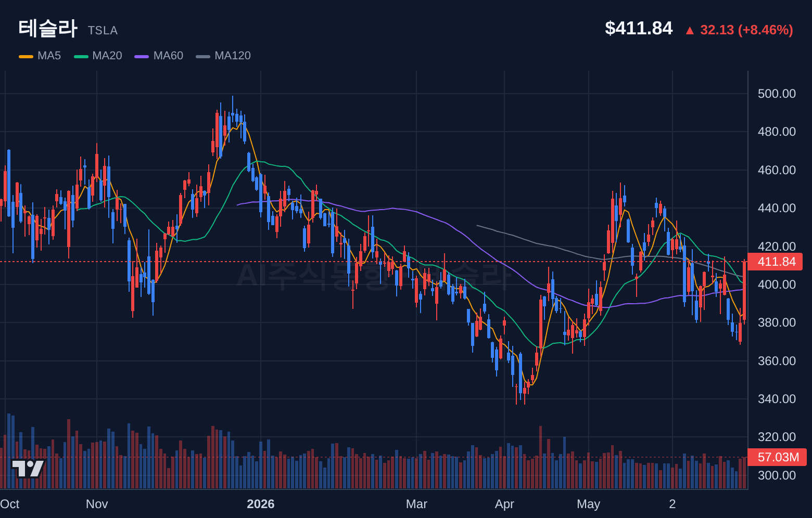Click the Nov time axis label

tap(97, 504)
